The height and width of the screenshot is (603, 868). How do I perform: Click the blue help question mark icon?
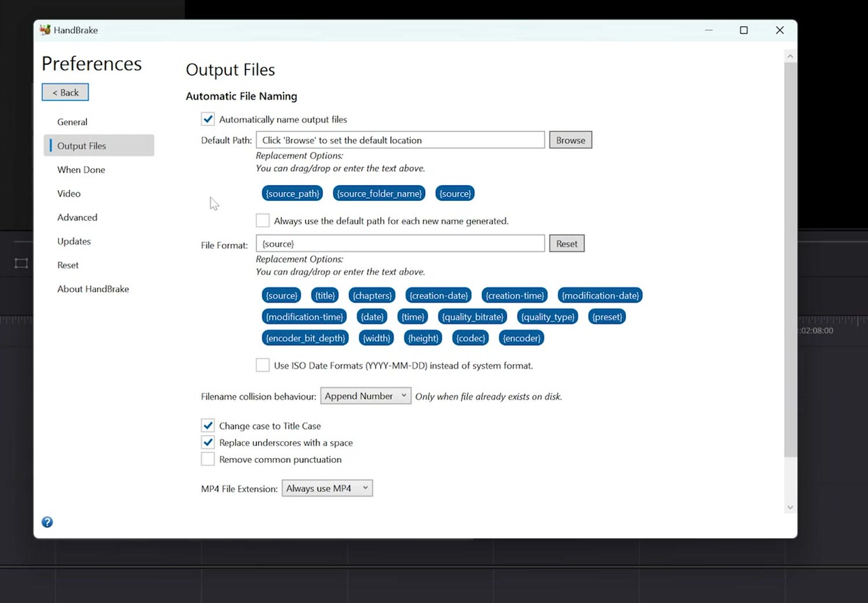point(47,522)
